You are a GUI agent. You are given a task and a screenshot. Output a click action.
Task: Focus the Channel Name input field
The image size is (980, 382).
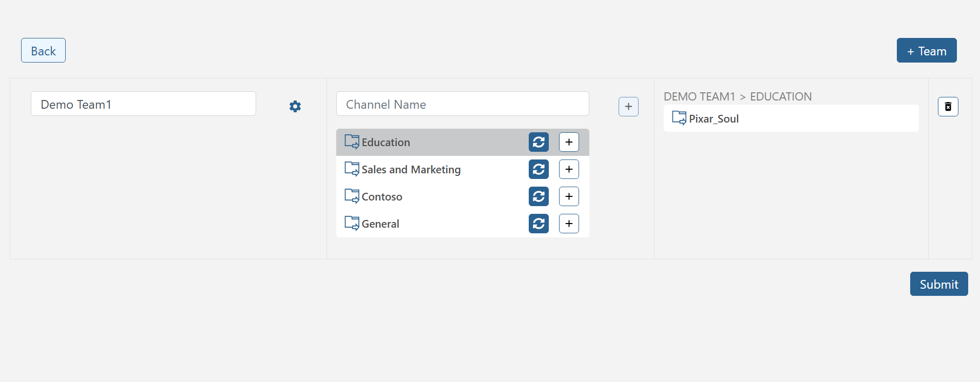(463, 104)
